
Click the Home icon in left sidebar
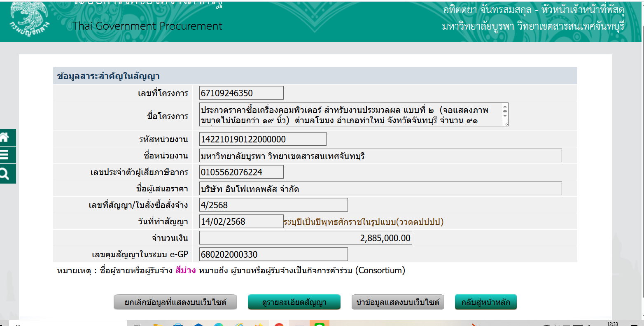coord(5,137)
